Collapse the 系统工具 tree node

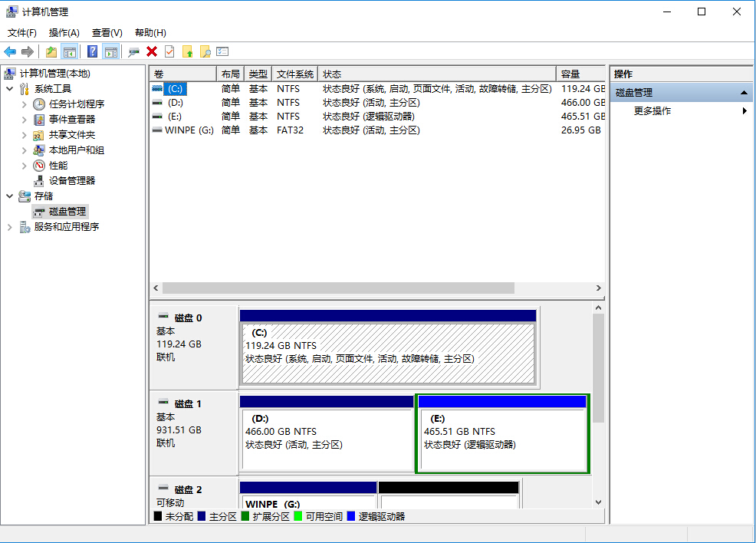[x=9, y=89]
